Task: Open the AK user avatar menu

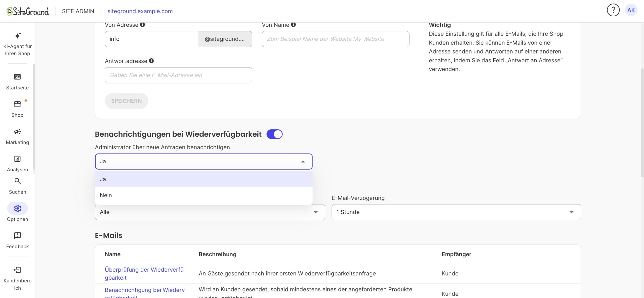Action: pyautogui.click(x=631, y=10)
